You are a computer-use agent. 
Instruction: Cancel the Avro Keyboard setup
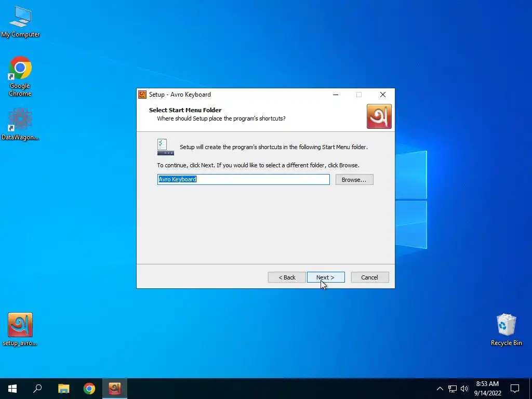(370, 277)
